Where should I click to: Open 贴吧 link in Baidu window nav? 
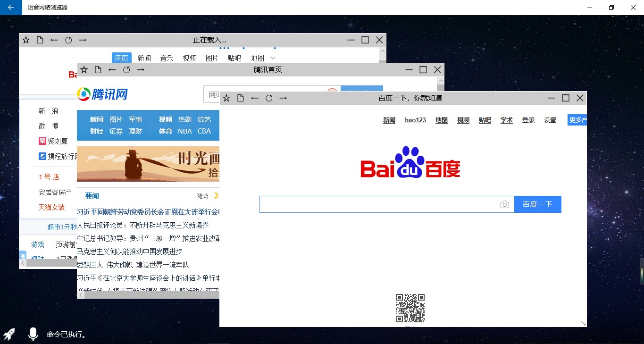pos(485,120)
